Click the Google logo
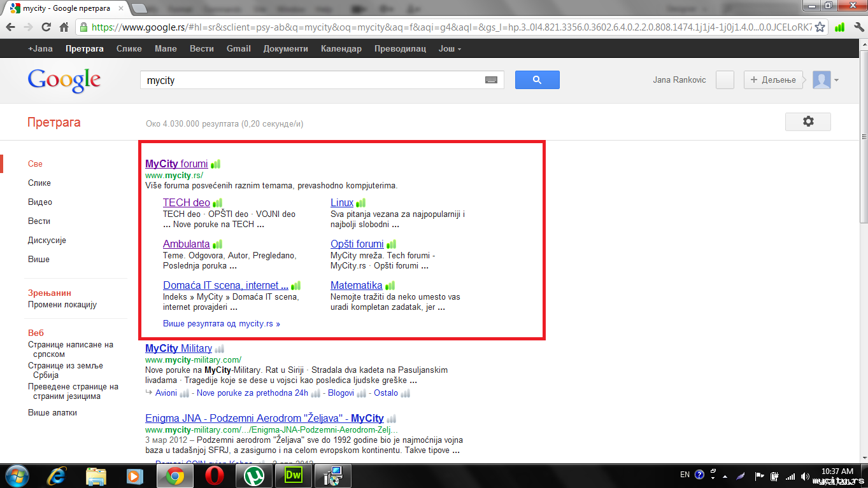Image resolution: width=868 pixels, height=488 pixels. coord(64,80)
